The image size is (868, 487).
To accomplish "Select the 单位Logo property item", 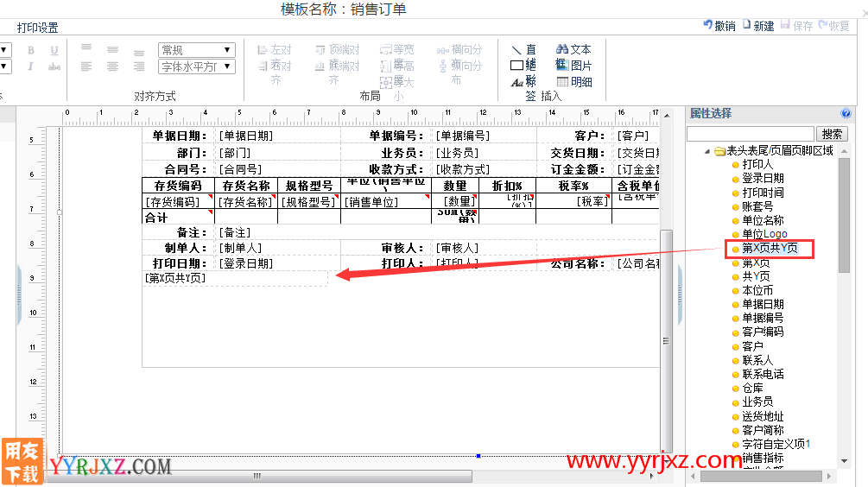I will [764, 234].
